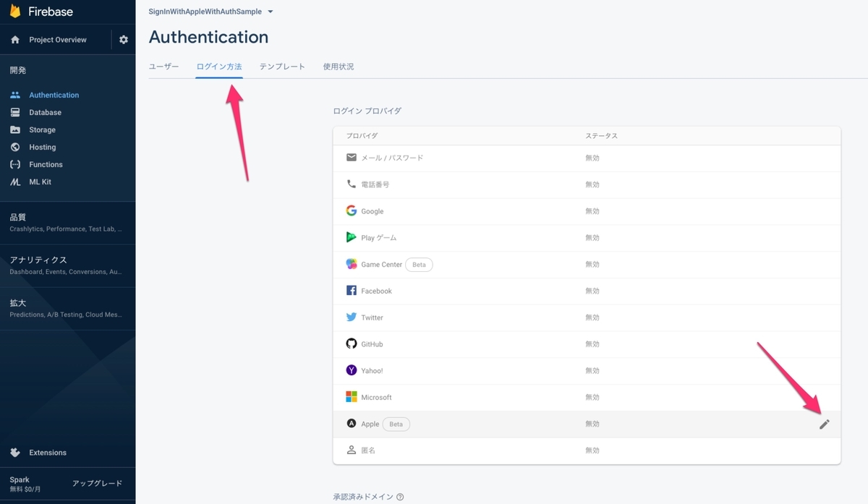
Task: Click the Google provider name
Action: [373, 211]
